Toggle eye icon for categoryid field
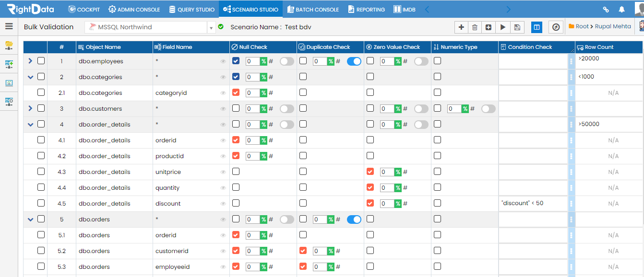The width and height of the screenshot is (644, 277). click(x=223, y=93)
